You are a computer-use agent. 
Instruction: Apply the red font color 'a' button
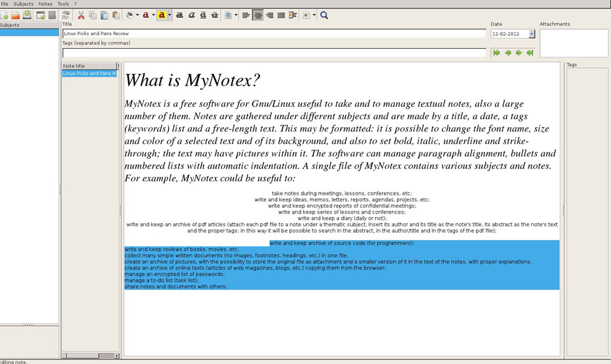146,15
